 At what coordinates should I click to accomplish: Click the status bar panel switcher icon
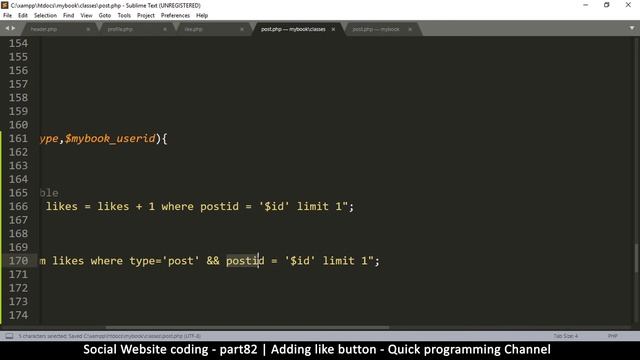[x=9, y=336]
